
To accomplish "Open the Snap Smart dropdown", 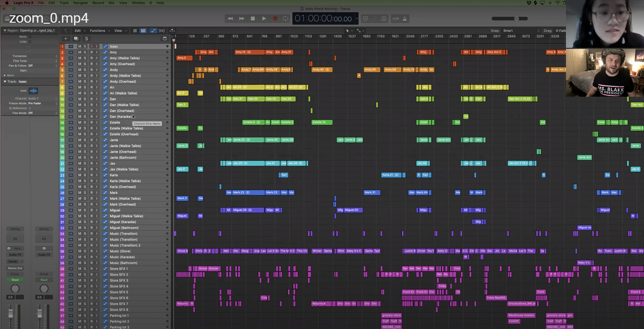I will [x=521, y=31].
